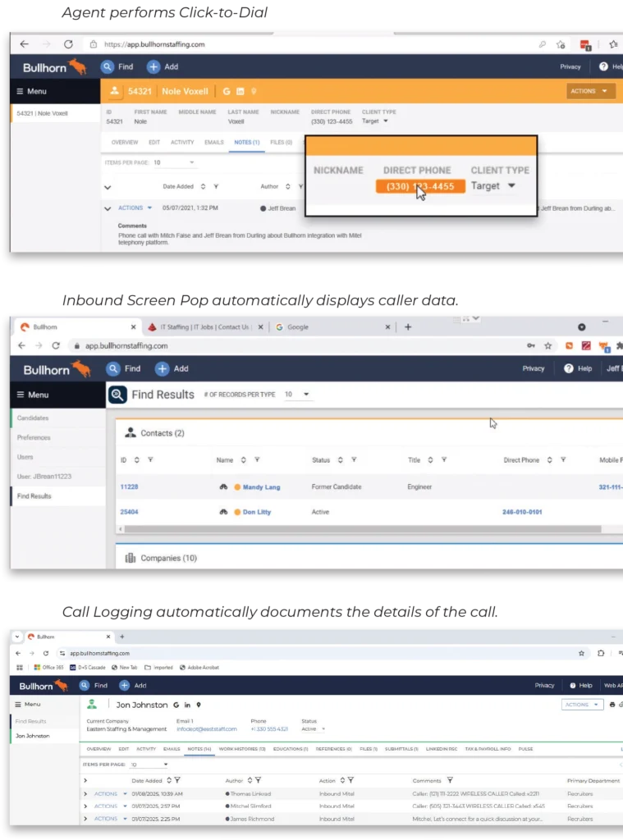Open the Adobe Acrobat bookmark

tap(199, 668)
